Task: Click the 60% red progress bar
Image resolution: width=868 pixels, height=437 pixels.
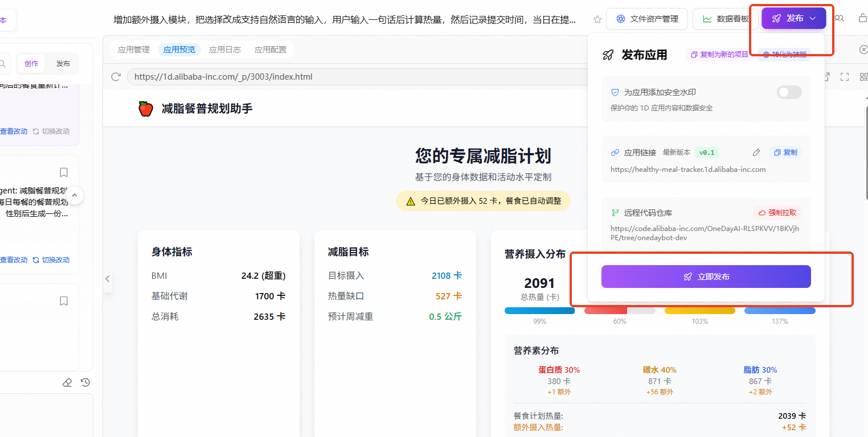Action: [620, 311]
